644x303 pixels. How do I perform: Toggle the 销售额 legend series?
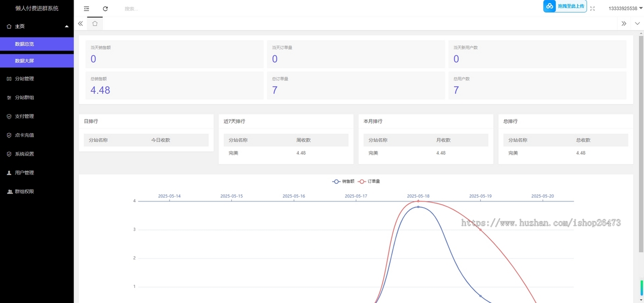343,182
